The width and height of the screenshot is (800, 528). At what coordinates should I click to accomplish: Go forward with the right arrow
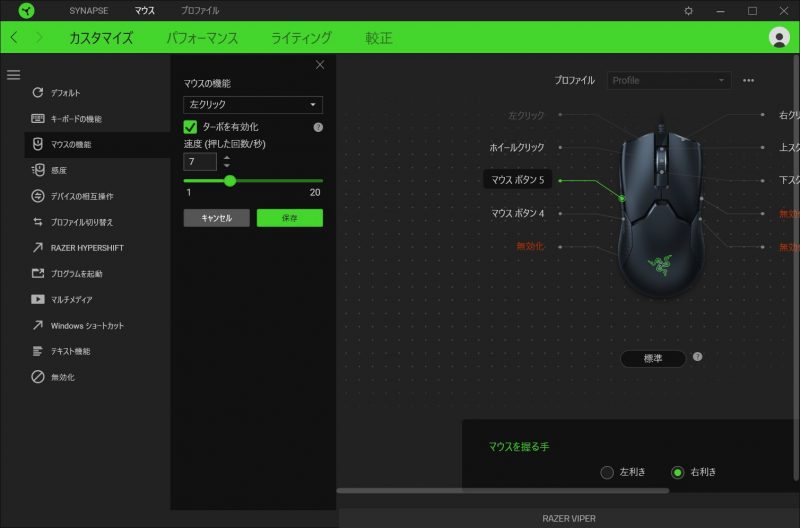(x=39, y=37)
